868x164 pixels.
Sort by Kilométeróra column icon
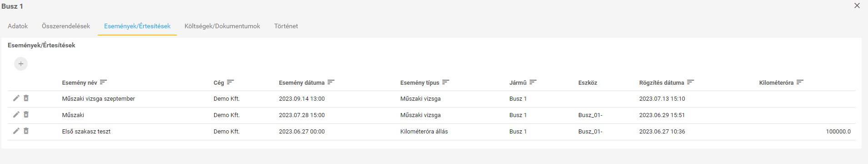coord(800,82)
